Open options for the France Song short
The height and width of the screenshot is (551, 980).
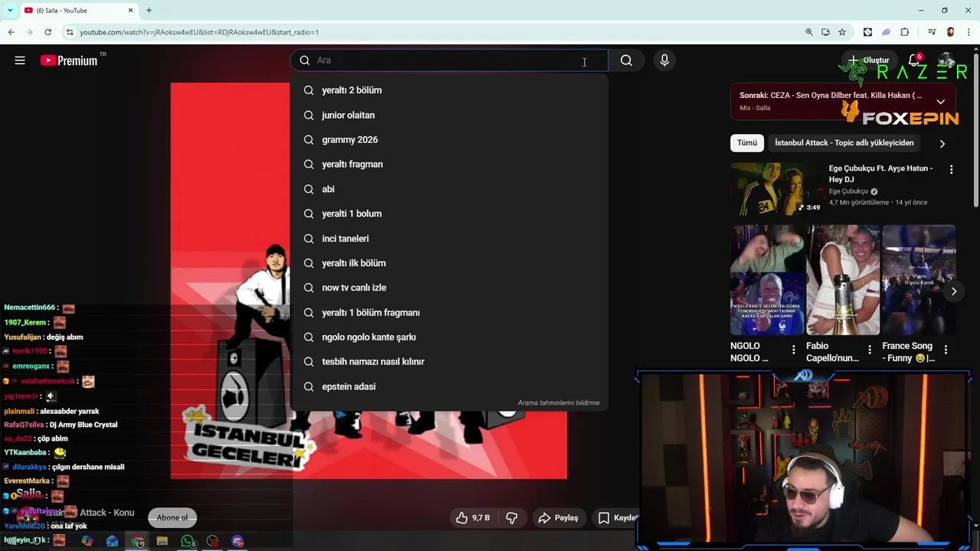click(x=946, y=350)
